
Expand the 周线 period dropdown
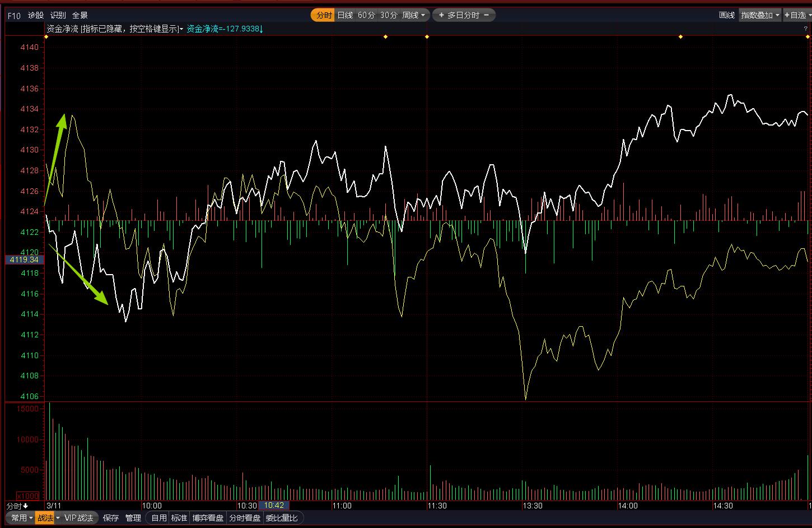coord(414,15)
